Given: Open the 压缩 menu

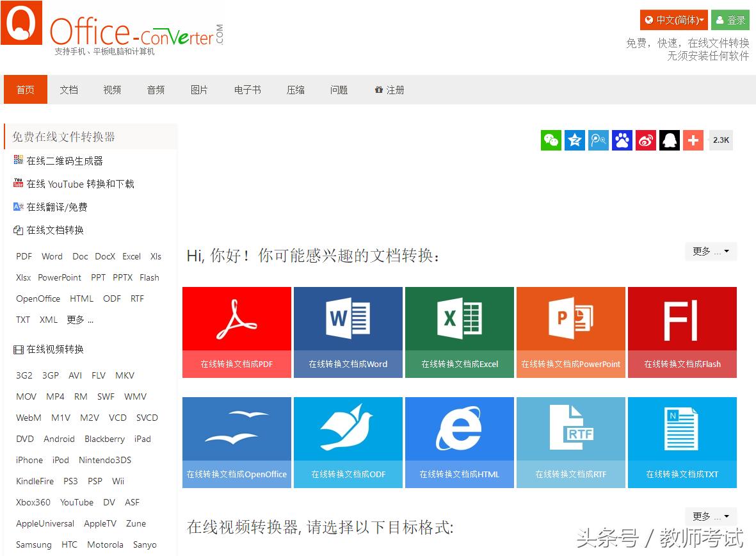Looking at the screenshot, I should pyautogui.click(x=296, y=90).
